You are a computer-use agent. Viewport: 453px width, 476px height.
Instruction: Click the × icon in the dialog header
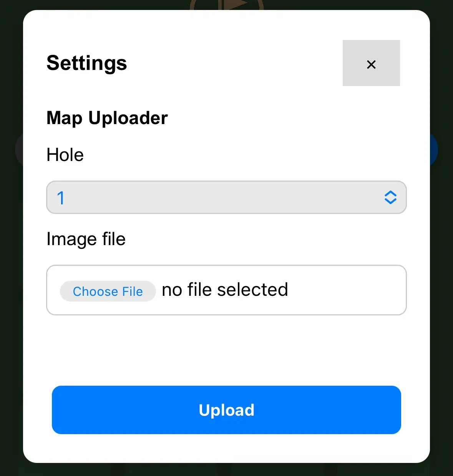pyautogui.click(x=371, y=64)
